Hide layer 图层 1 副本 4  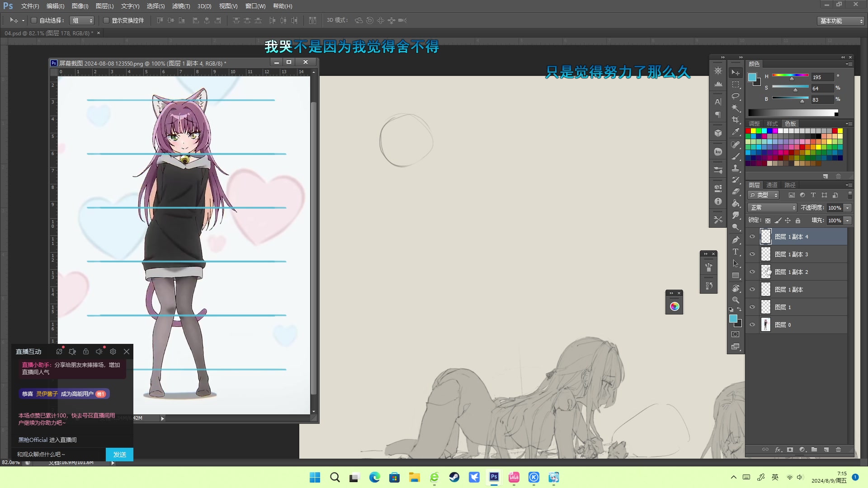point(752,236)
